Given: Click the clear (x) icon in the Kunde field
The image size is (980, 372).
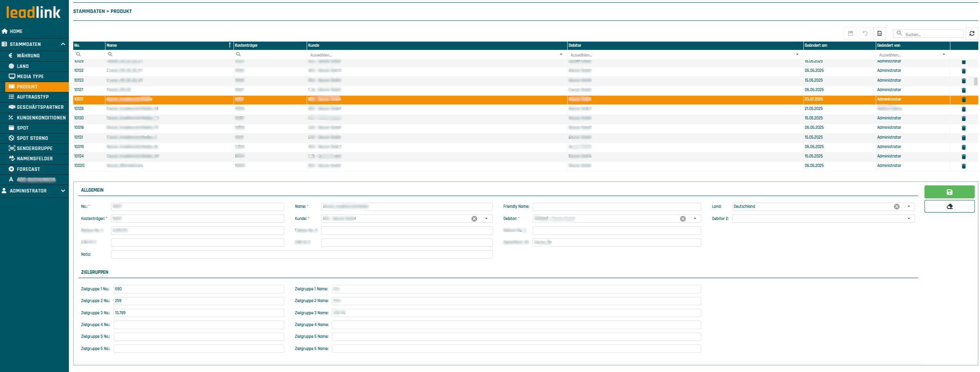Looking at the screenshot, I should coord(474,218).
